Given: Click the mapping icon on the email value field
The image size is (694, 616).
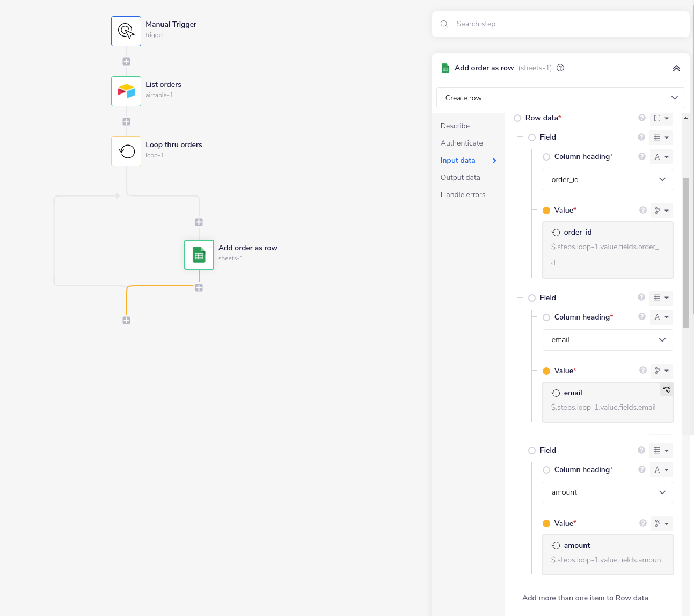Looking at the screenshot, I should coord(667,389).
